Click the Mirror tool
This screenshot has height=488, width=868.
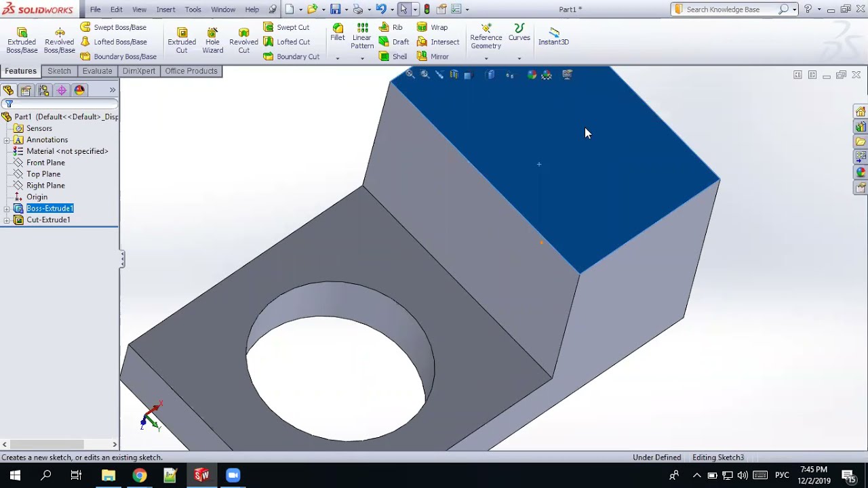click(433, 56)
